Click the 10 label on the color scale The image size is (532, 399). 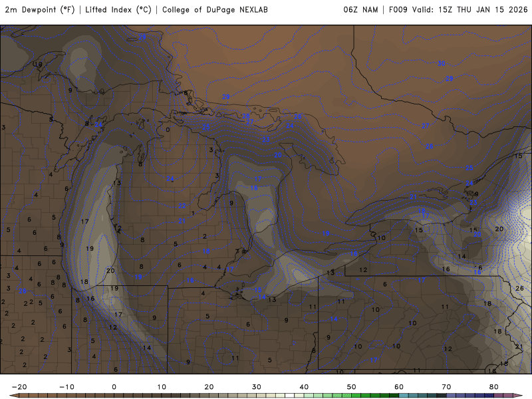pos(162,387)
